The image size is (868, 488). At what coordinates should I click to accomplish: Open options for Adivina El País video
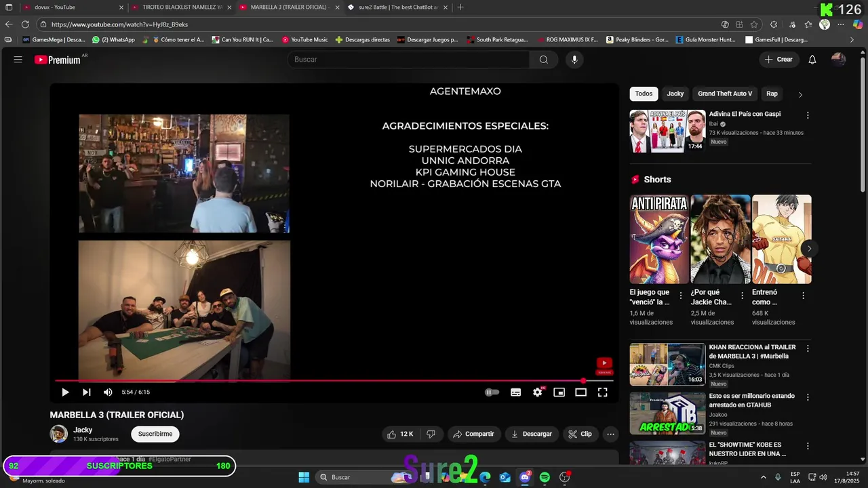(808, 115)
